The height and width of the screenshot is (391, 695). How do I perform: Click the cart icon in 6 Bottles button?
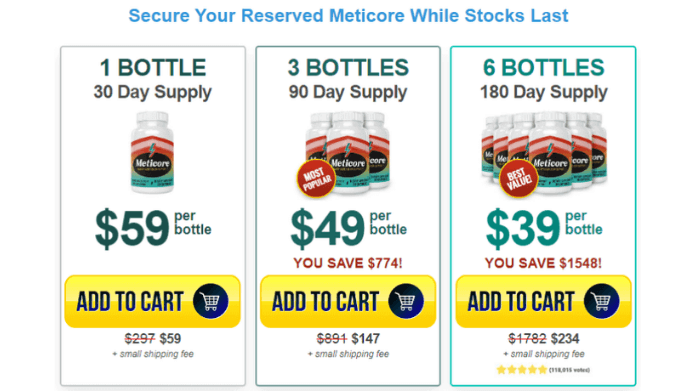(601, 301)
